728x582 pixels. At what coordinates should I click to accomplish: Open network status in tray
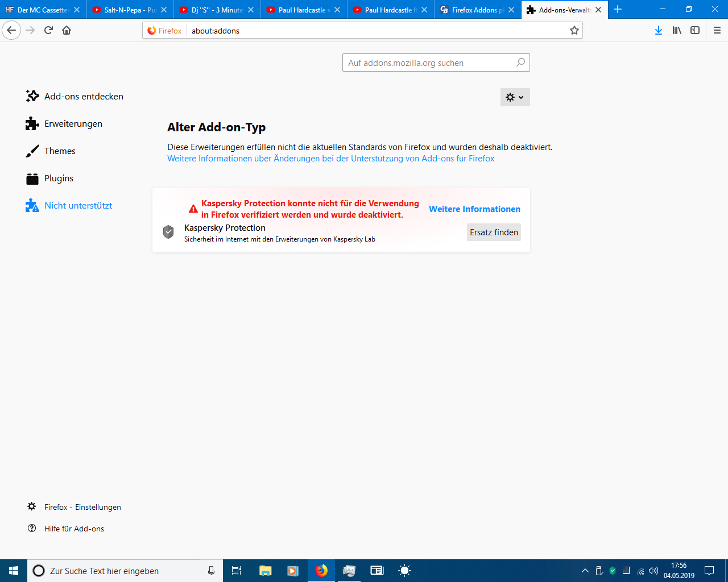[x=640, y=571]
